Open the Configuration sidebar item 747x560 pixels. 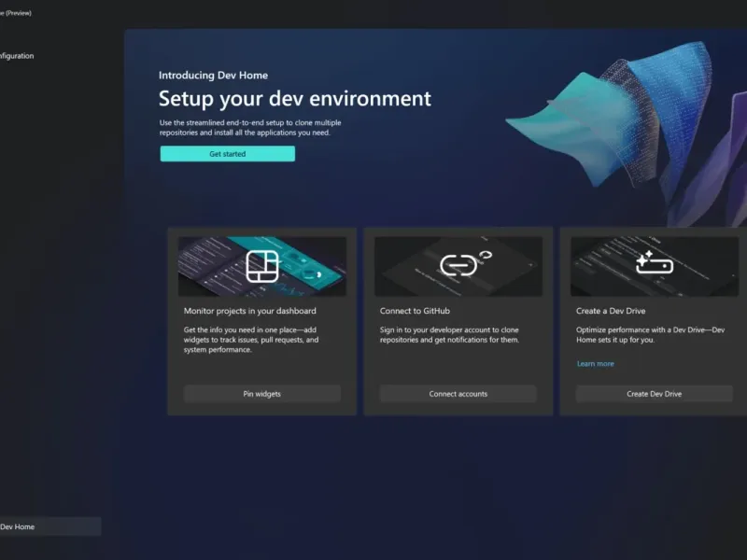tap(17, 56)
